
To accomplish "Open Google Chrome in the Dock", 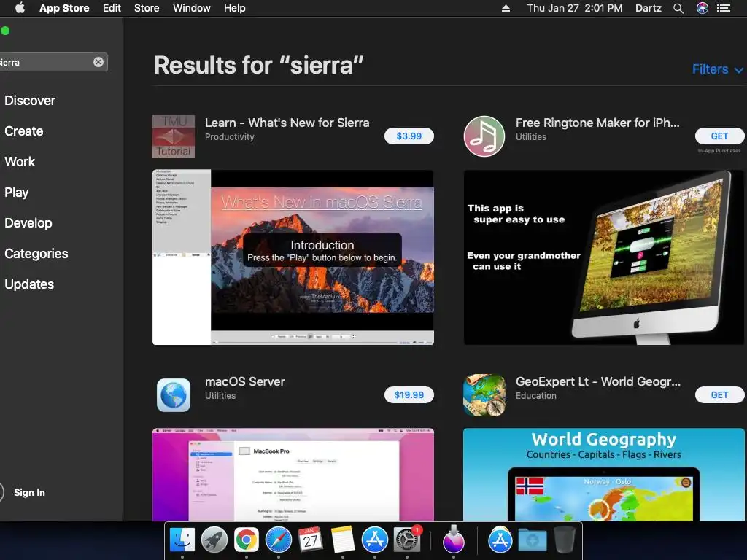I will pyautogui.click(x=247, y=540).
